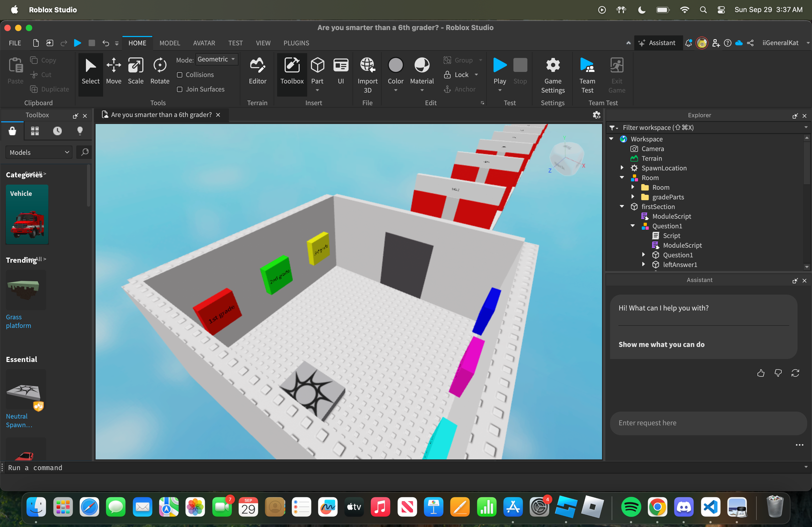Open the Toolbox Inventory tab icon
The height and width of the screenshot is (527, 812).
(35, 131)
